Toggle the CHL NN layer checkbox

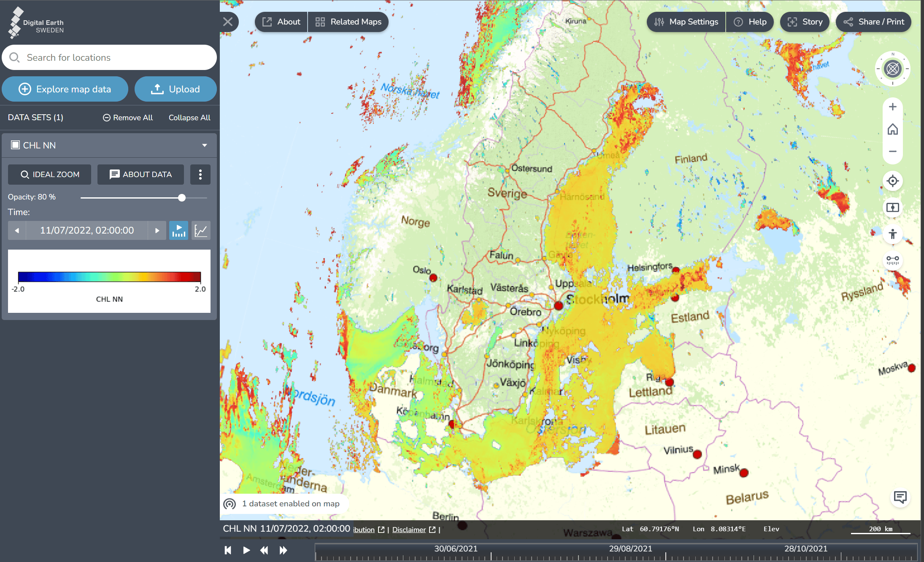coord(16,145)
